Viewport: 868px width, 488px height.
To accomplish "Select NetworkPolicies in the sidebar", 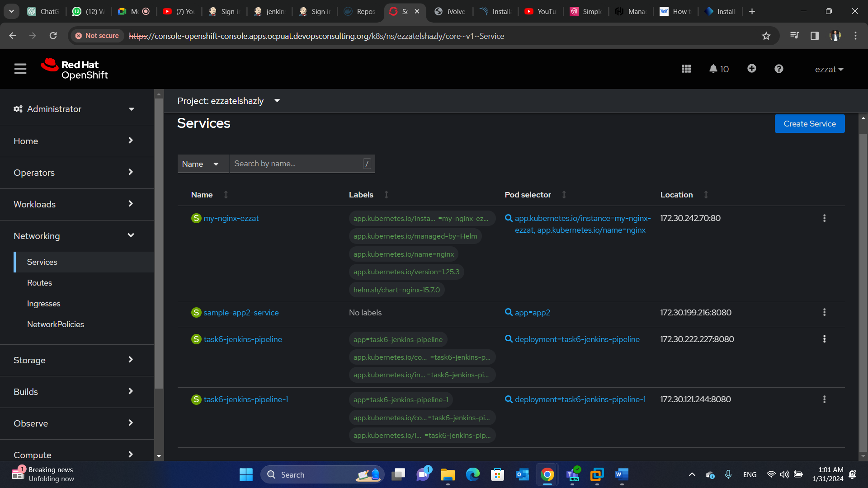I will pyautogui.click(x=56, y=324).
